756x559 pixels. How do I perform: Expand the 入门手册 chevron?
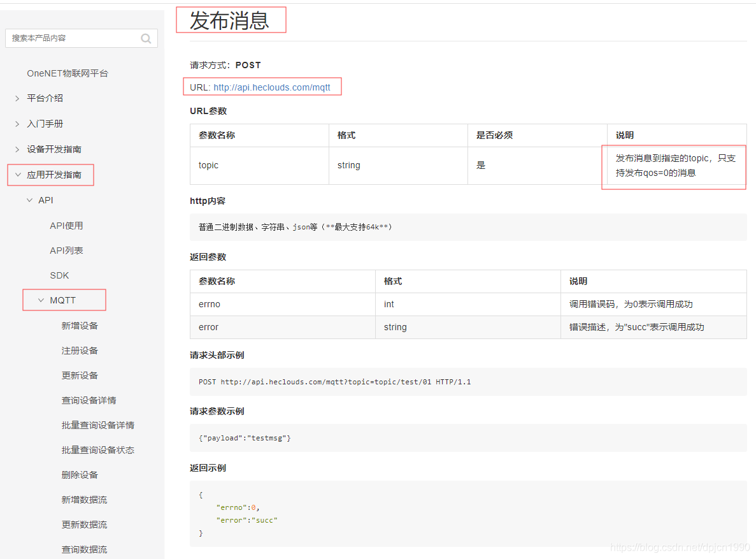[17, 124]
